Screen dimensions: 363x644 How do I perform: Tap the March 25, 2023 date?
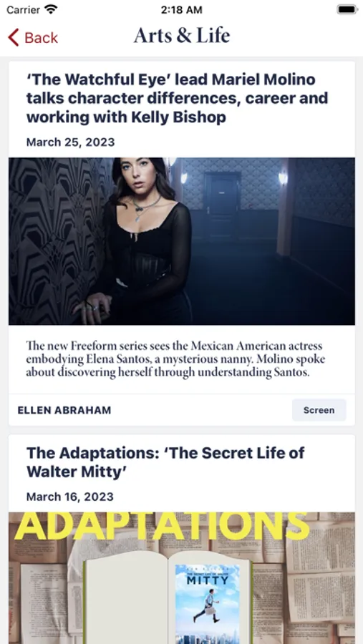click(70, 142)
